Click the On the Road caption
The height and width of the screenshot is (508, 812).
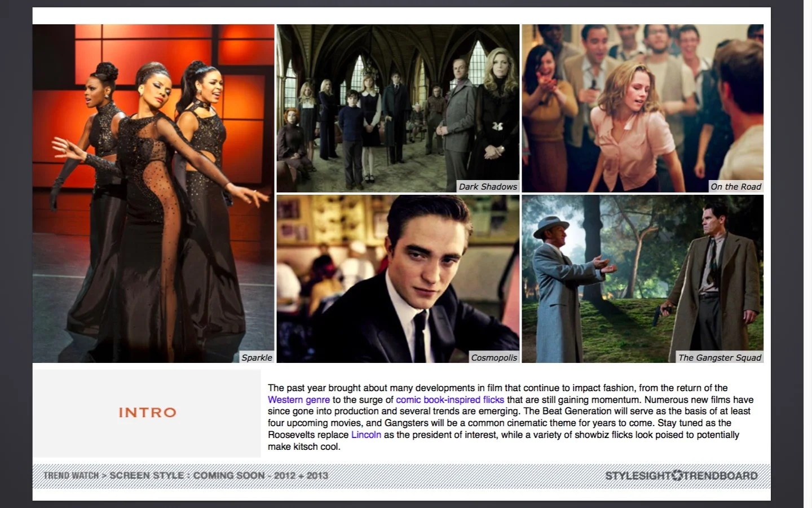[736, 187]
